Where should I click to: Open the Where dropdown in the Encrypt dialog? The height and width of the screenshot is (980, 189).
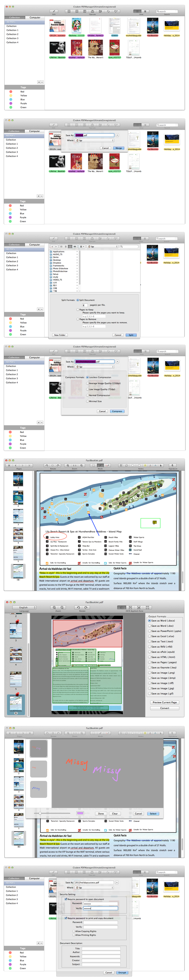(94, 888)
